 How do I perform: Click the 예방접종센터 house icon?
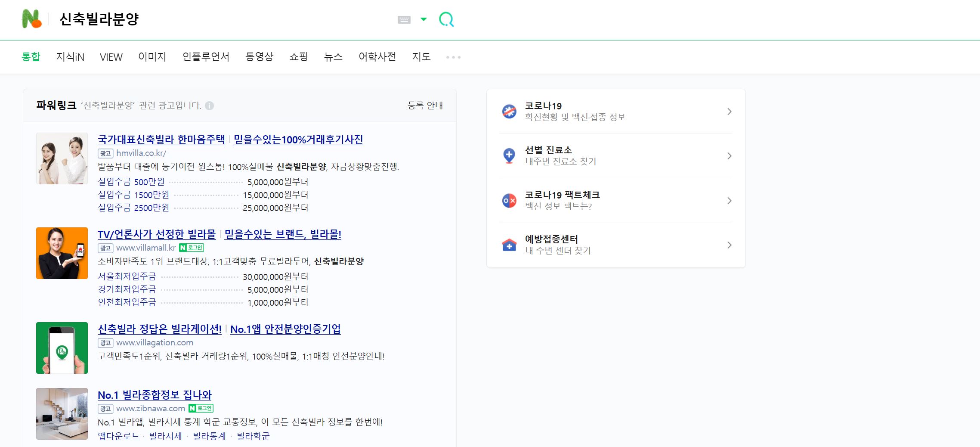[509, 245]
